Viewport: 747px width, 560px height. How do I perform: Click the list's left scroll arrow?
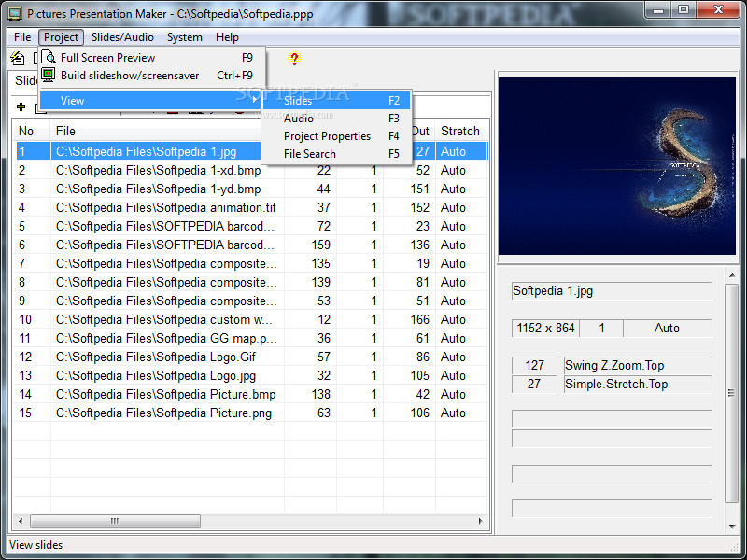21,521
